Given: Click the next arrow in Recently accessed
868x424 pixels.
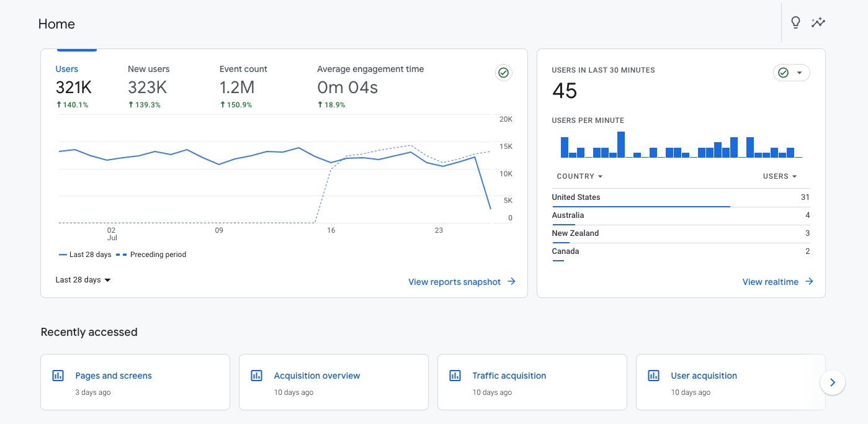Looking at the screenshot, I should tap(833, 382).
